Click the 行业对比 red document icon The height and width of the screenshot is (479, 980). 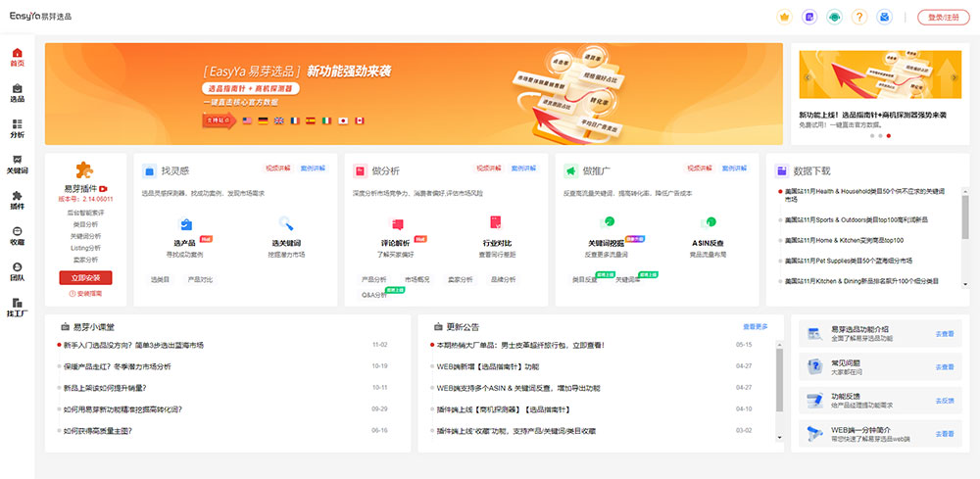[x=496, y=223]
